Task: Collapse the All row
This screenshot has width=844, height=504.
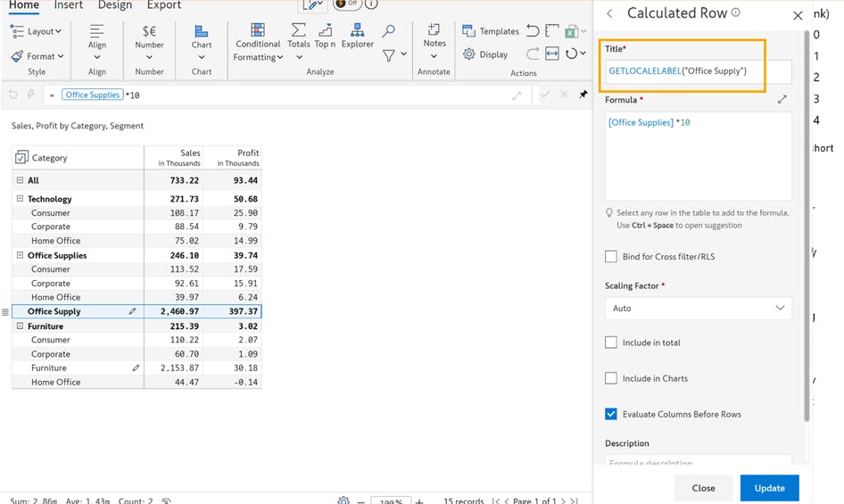Action: (20, 180)
